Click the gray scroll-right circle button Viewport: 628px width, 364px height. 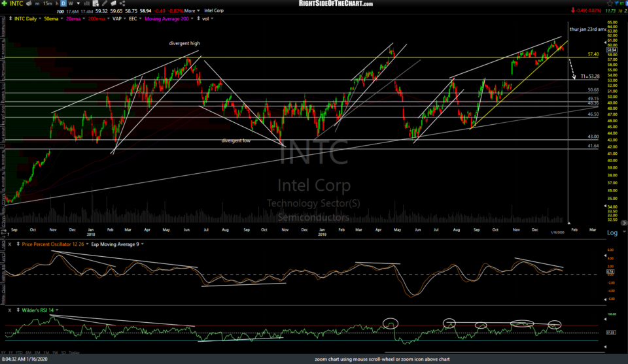coord(624,223)
